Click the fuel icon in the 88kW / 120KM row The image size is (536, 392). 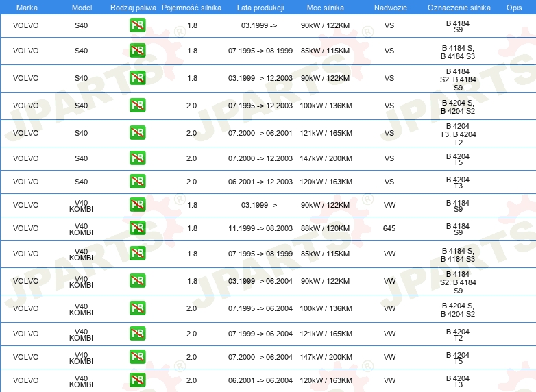(x=137, y=228)
